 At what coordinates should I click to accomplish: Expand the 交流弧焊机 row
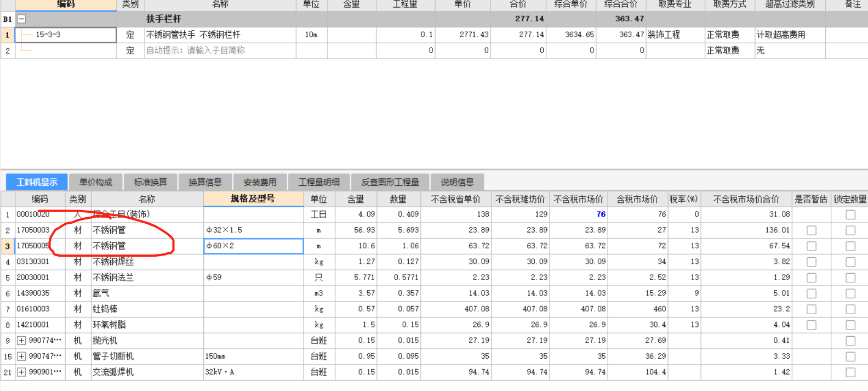pyautogui.click(x=21, y=372)
